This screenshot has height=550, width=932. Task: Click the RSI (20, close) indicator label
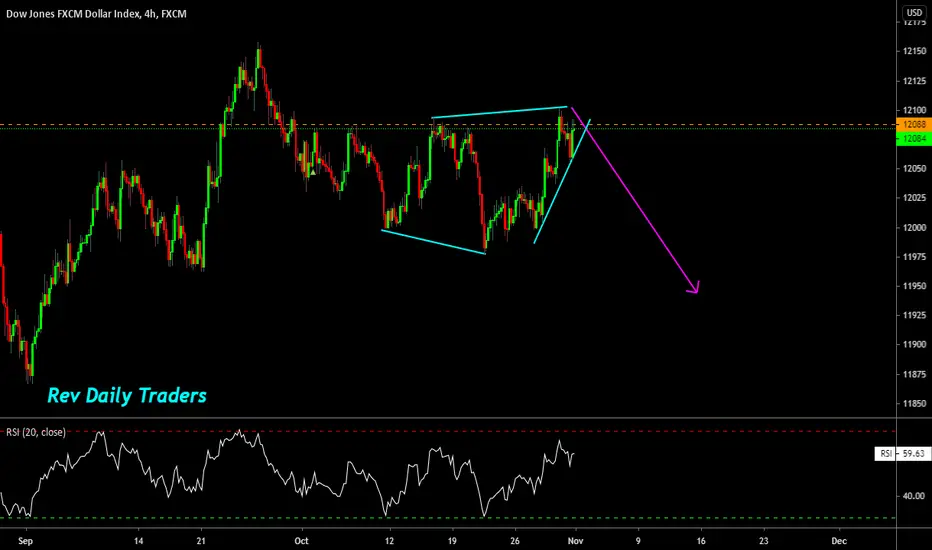[x=36, y=432]
